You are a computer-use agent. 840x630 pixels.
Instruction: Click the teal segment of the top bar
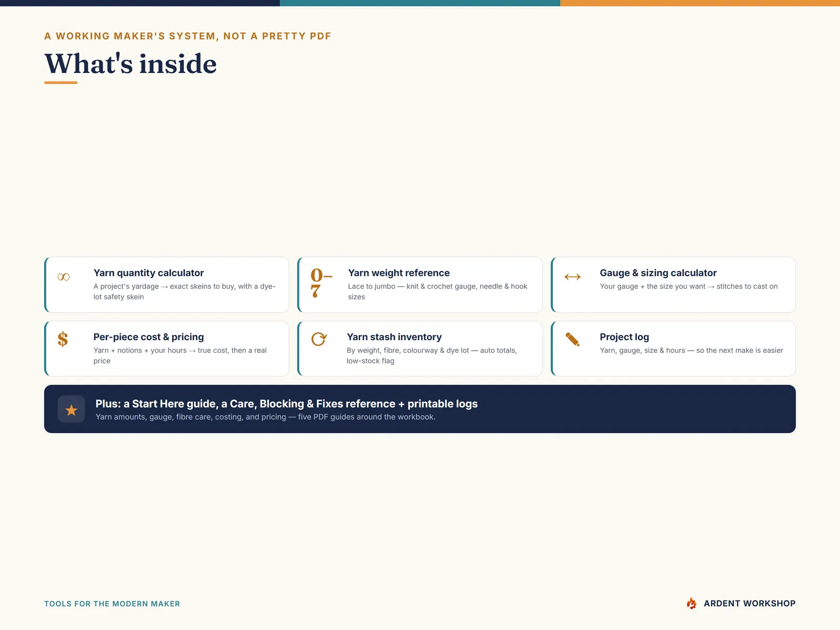tap(420, 3)
